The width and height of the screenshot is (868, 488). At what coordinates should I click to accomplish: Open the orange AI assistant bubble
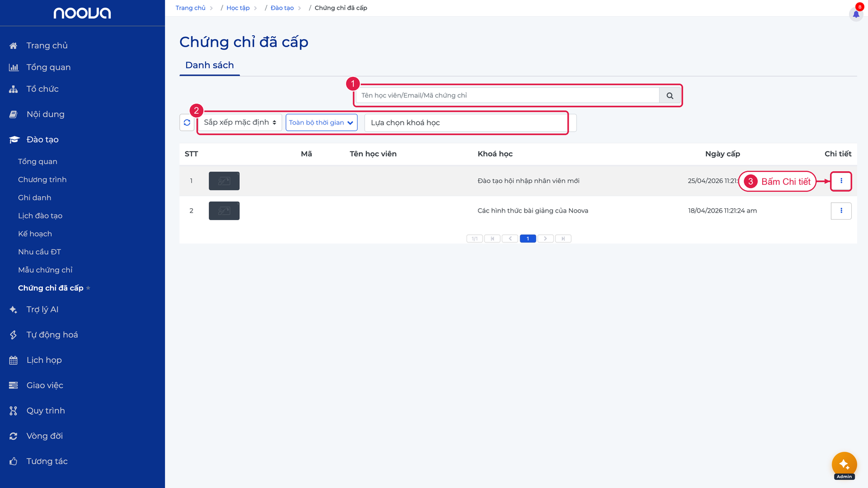[844, 464]
